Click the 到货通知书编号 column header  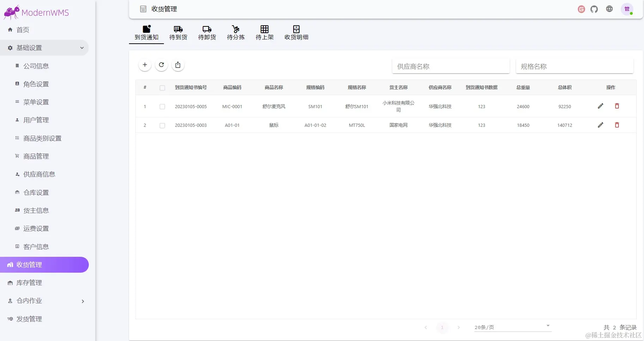[191, 87]
